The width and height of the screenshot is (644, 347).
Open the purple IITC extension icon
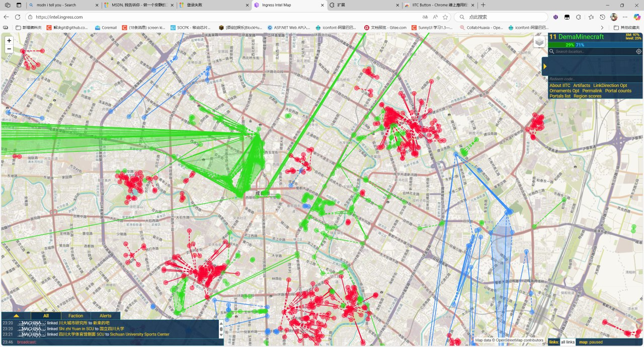click(555, 17)
